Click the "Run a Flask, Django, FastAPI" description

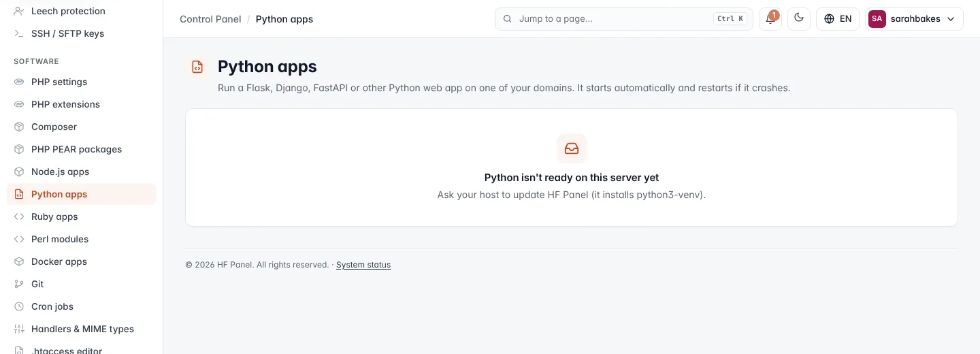tap(504, 88)
